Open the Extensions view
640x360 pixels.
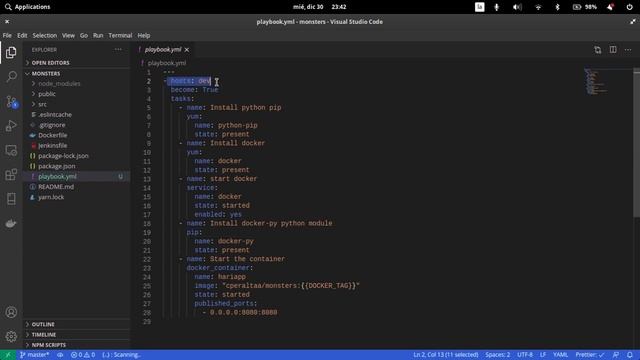[x=11, y=175]
